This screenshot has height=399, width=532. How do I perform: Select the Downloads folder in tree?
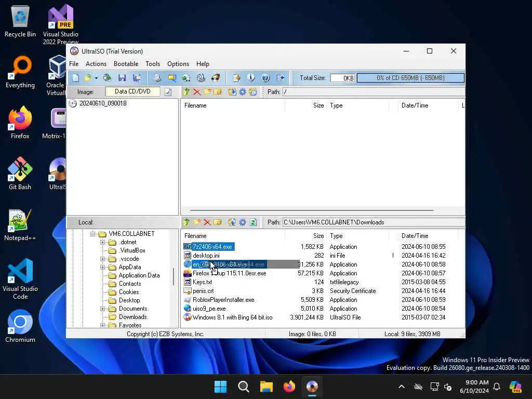(132, 317)
